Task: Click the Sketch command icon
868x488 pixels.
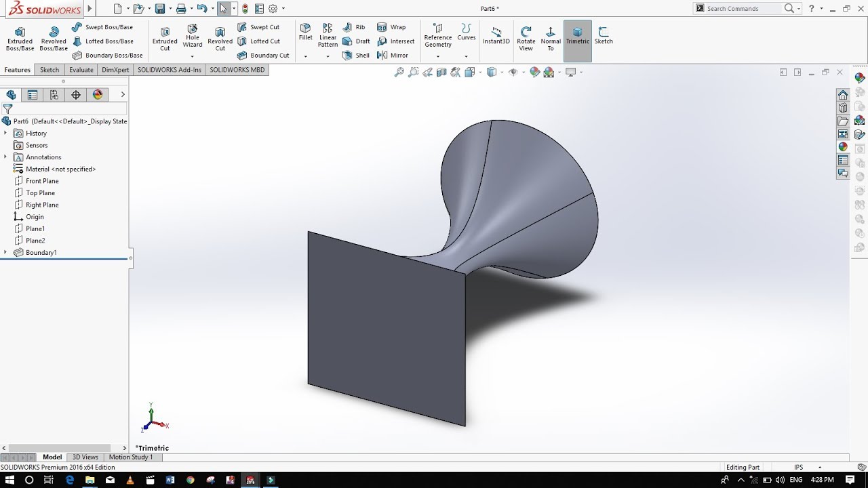Action: pyautogui.click(x=604, y=36)
